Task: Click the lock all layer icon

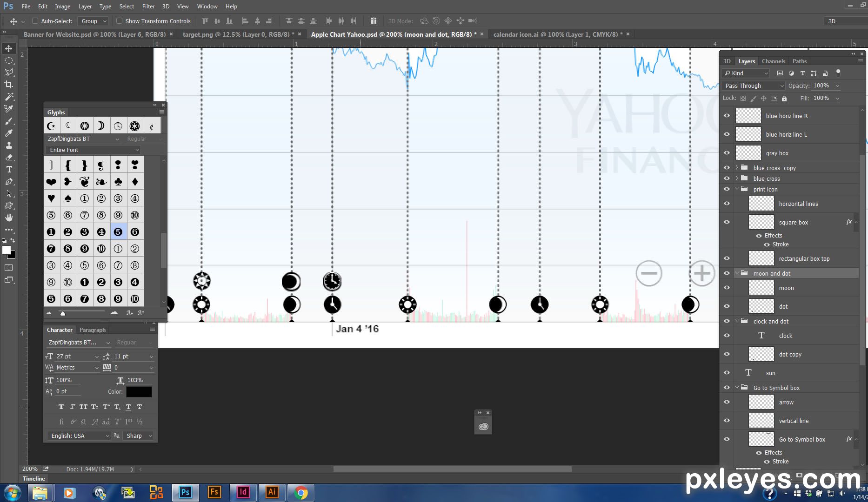Action: (x=784, y=99)
